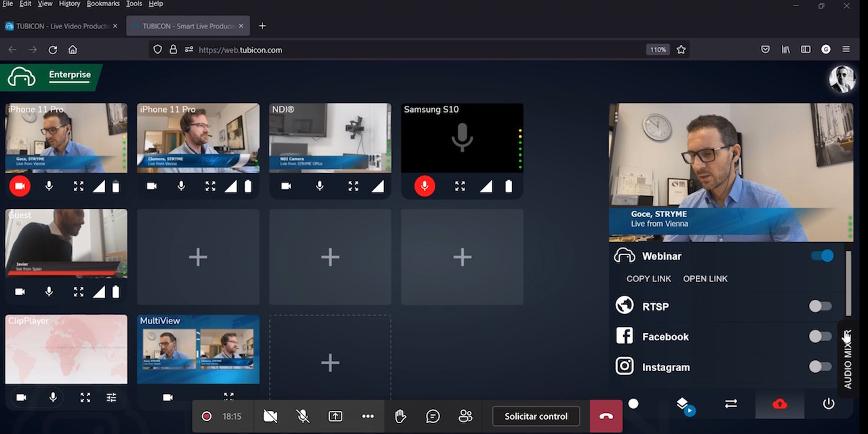The height and width of the screenshot is (434, 868).
Task: Expand the AUDIO MIX side panel
Action: pos(848,359)
